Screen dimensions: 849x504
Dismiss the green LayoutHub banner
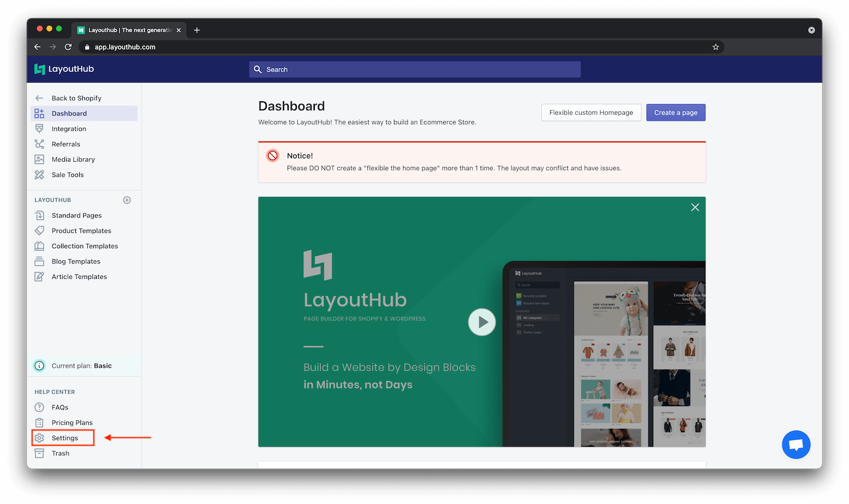695,207
